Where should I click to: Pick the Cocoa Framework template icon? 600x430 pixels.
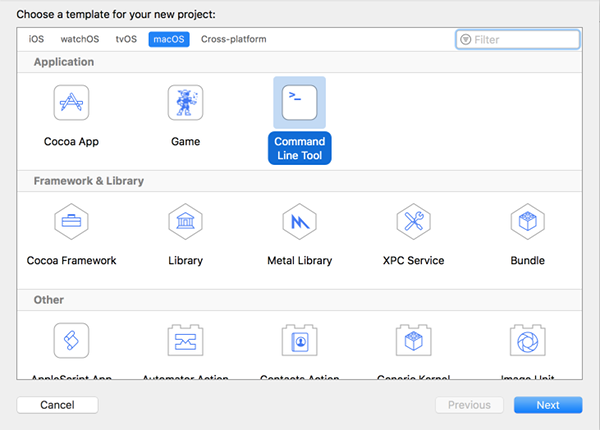point(71,222)
